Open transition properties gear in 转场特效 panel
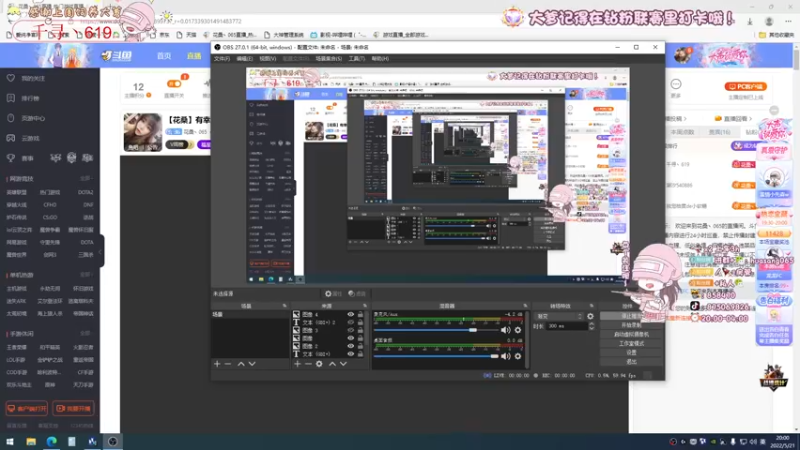Screen dimensions: 800x450 click(590, 316)
